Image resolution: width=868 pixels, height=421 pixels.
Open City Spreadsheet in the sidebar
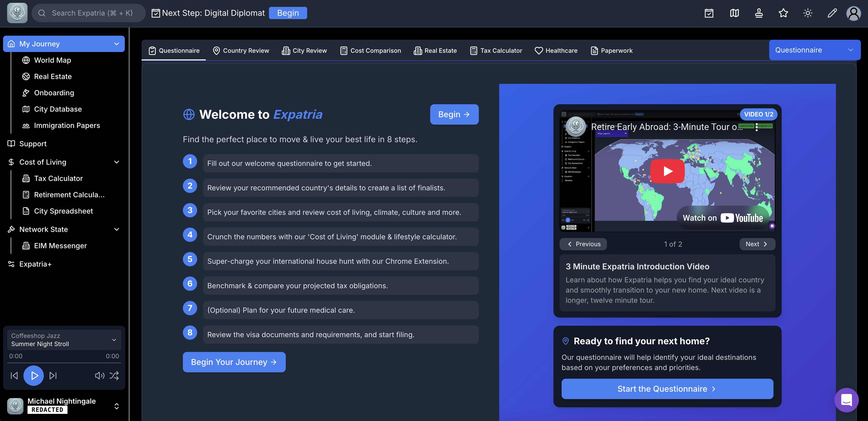click(x=63, y=211)
